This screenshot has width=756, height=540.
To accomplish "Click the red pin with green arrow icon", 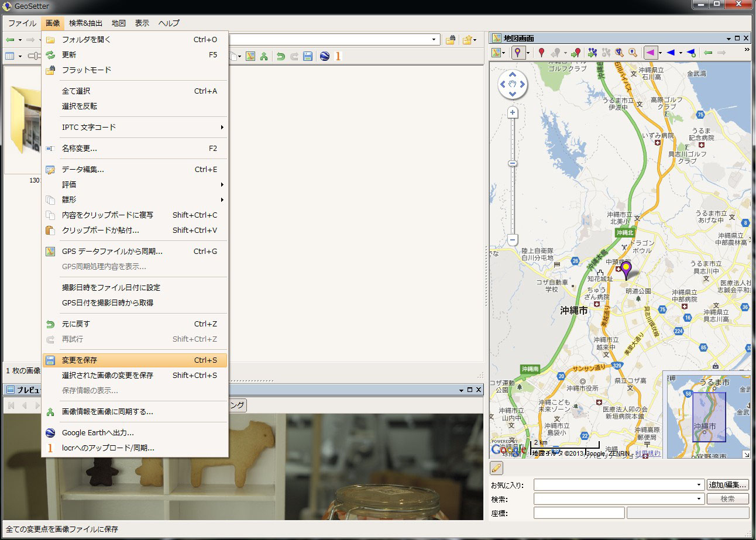I will click(576, 53).
